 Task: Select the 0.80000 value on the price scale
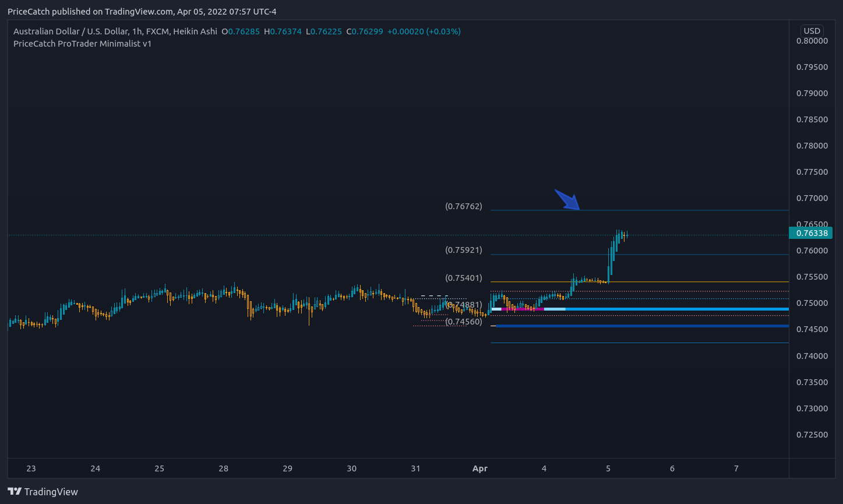click(812, 41)
